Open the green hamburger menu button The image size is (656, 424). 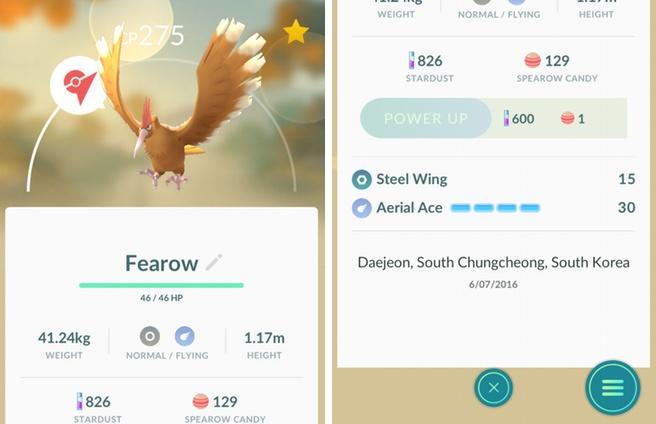pos(612,388)
